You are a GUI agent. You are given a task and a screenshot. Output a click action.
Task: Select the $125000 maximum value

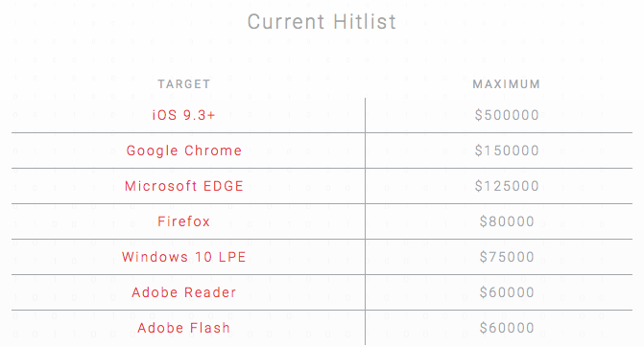(x=507, y=186)
